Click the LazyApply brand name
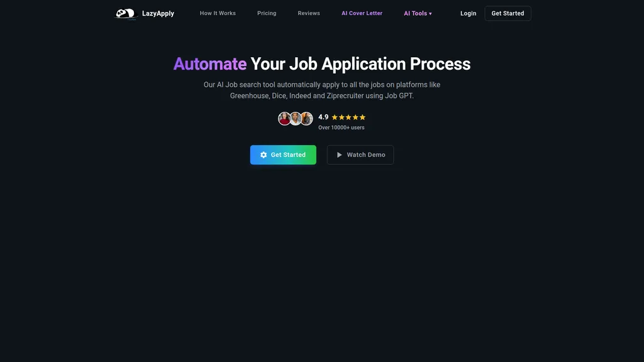Screen dimensions: 644x362 click(x=158, y=14)
